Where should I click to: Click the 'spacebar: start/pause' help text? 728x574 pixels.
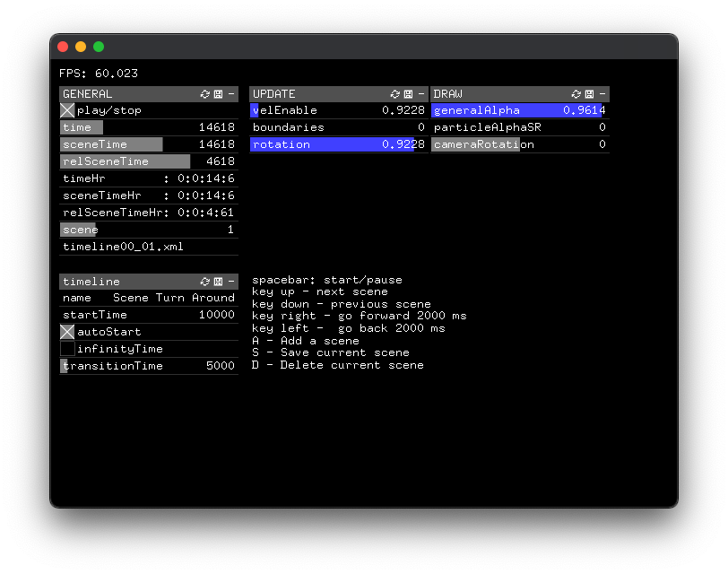point(327,280)
